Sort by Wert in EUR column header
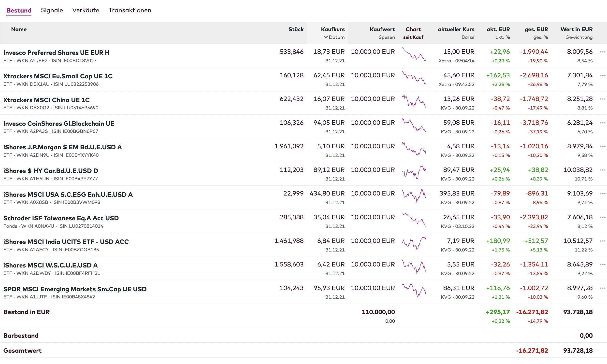Viewport: 607px width, 364px height. click(576, 29)
